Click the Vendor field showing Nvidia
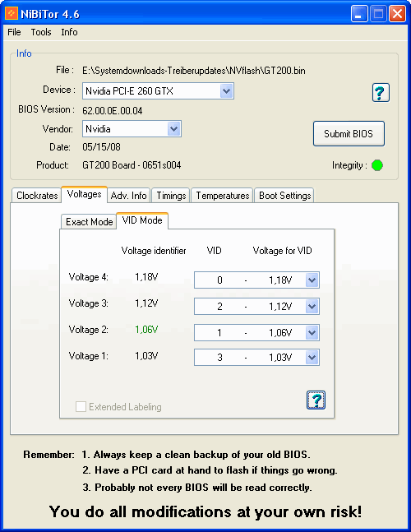 coord(132,129)
